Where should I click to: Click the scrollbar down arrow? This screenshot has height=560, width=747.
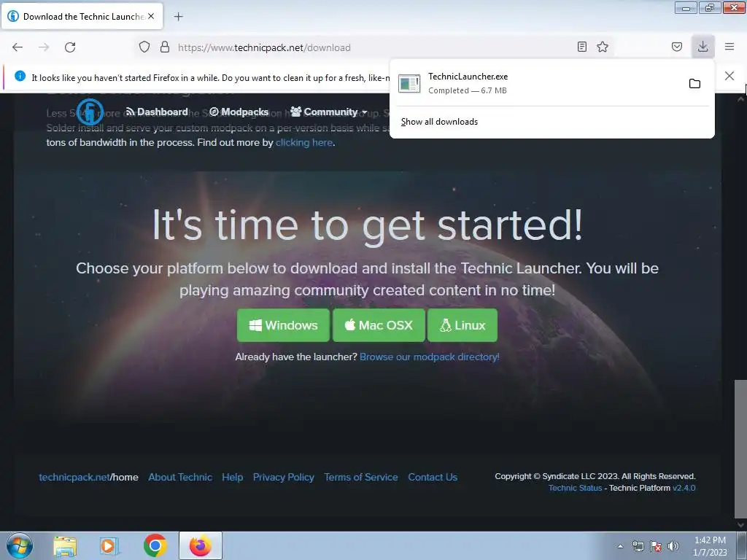tap(740, 525)
